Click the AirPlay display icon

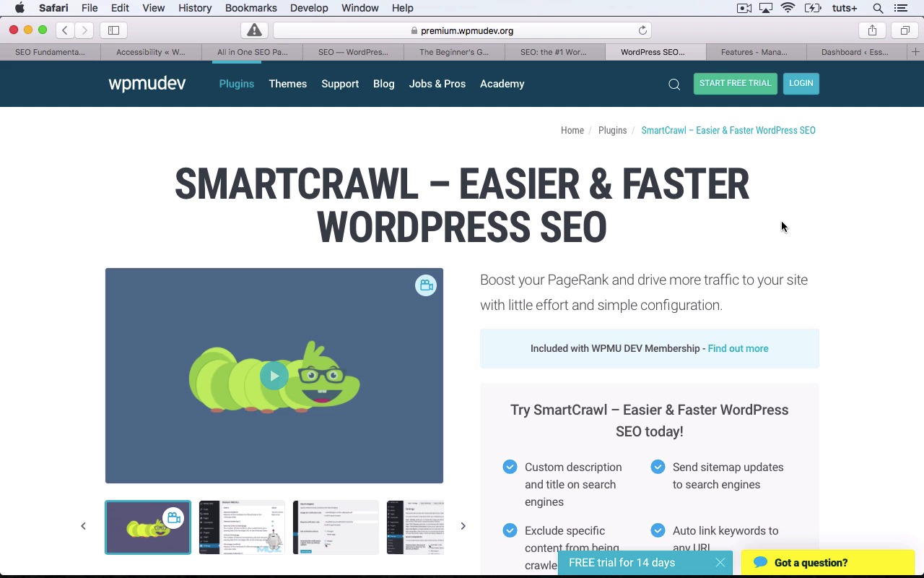pos(766,8)
